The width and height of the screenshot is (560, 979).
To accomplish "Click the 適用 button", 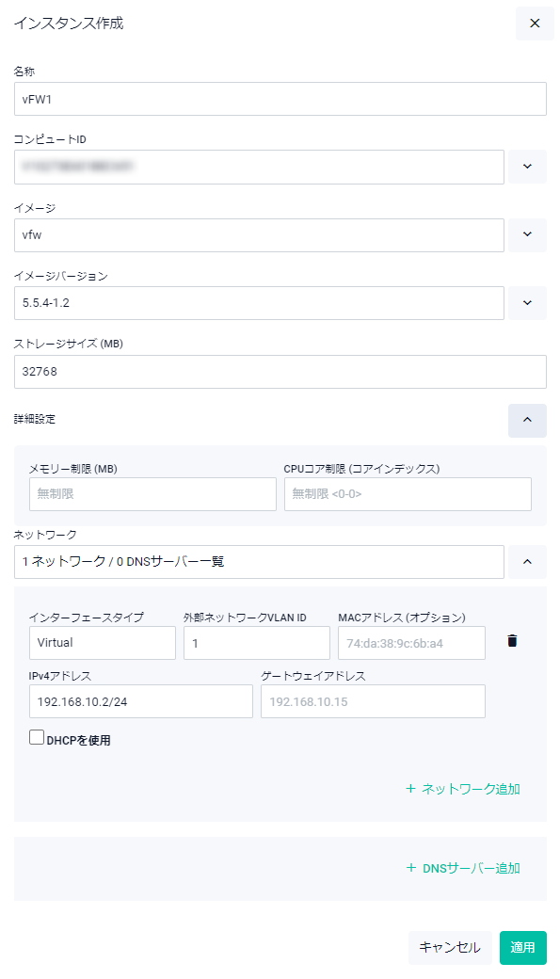I will coord(522,948).
